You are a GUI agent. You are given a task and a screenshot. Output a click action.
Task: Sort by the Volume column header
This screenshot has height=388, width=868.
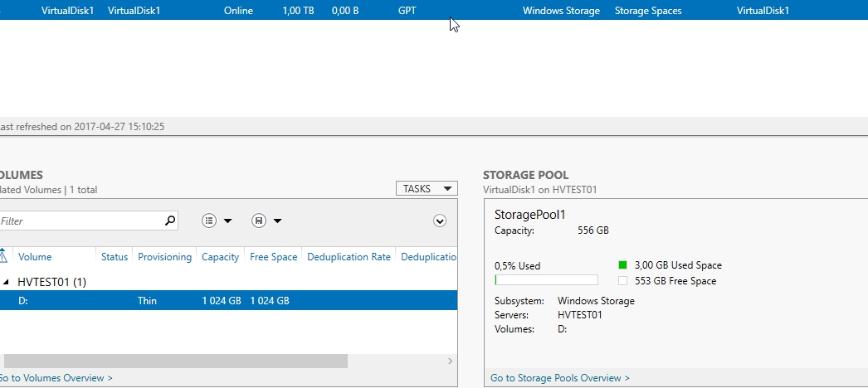(x=35, y=257)
